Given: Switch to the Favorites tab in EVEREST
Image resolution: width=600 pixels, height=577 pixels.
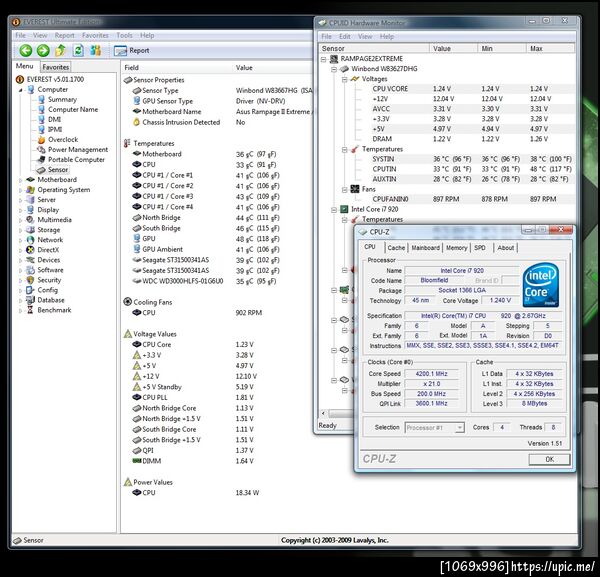Looking at the screenshot, I should tap(55, 67).
